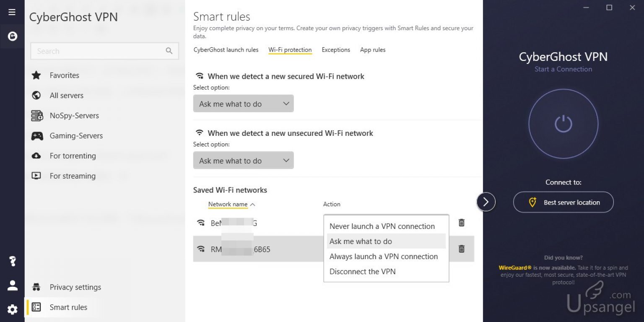This screenshot has height=322, width=644.
Task: Select 'Disconnect the VPN' from list
Action: (362, 272)
